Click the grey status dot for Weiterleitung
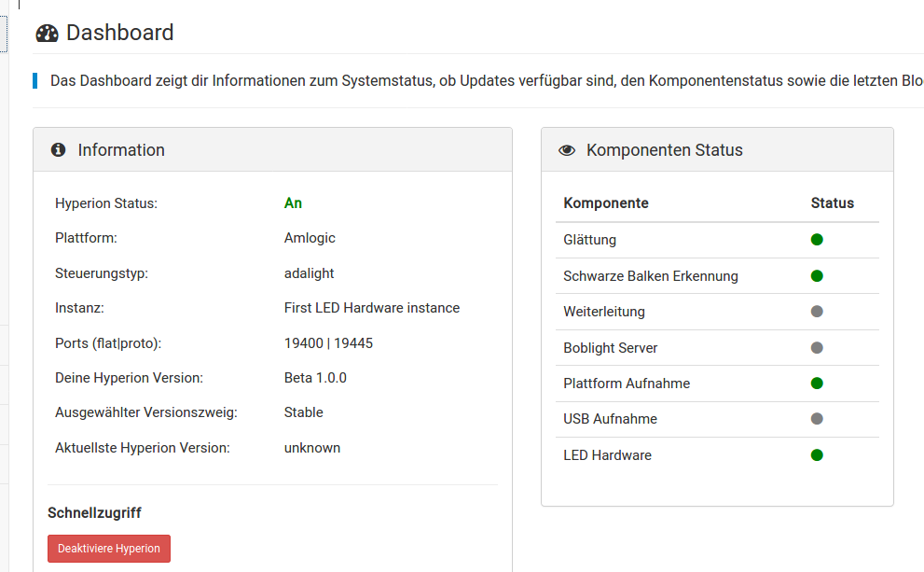This screenshot has width=924, height=572. click(817, 312)
